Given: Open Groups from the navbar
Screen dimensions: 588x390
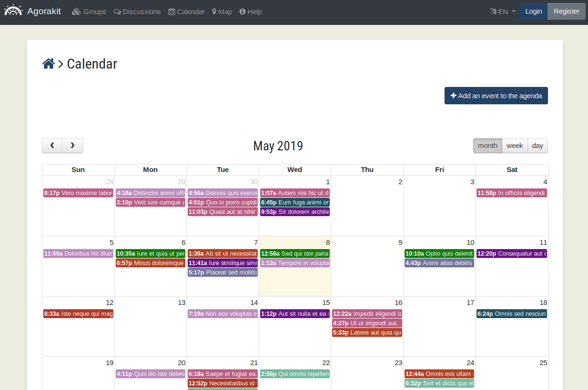Looking at the screenshot, I should pos(89,12).
